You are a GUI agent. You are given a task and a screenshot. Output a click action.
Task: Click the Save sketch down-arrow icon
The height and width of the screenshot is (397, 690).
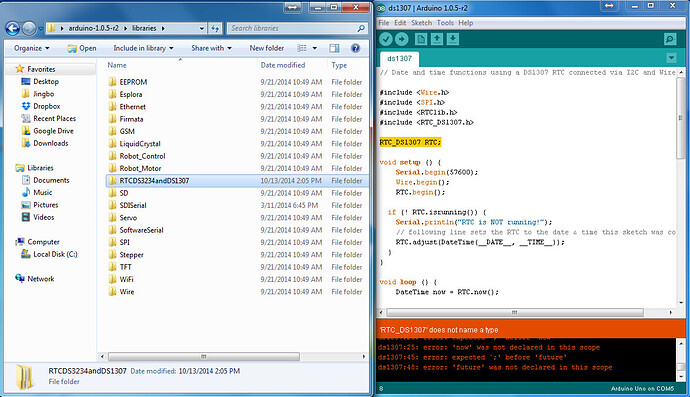(453, 39)
